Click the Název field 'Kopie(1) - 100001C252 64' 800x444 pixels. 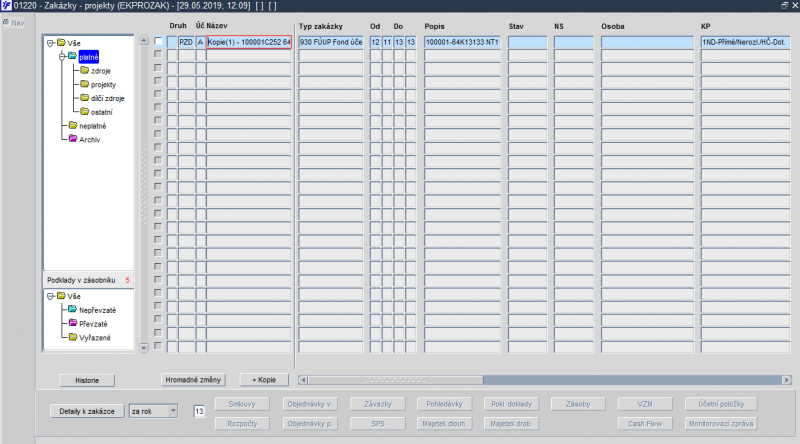(x=249, y=42)
